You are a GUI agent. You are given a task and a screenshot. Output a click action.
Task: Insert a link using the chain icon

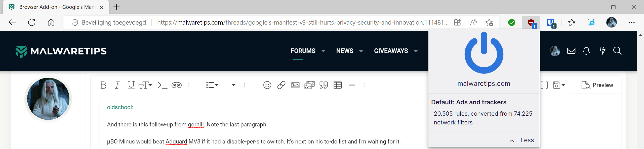[x=281, y=85]
